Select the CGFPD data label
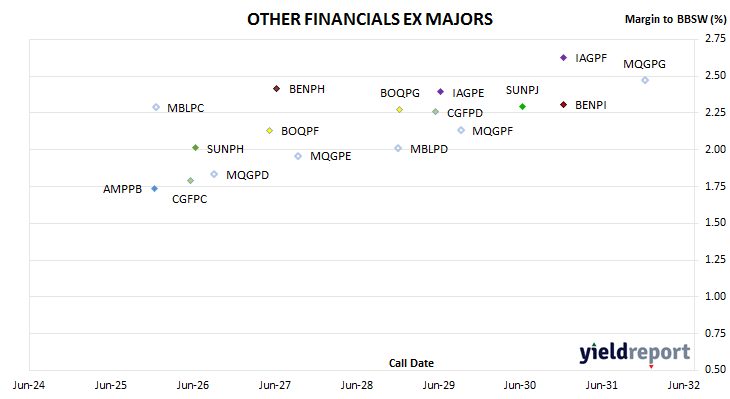730x399 pixels. tap(465, 113)
